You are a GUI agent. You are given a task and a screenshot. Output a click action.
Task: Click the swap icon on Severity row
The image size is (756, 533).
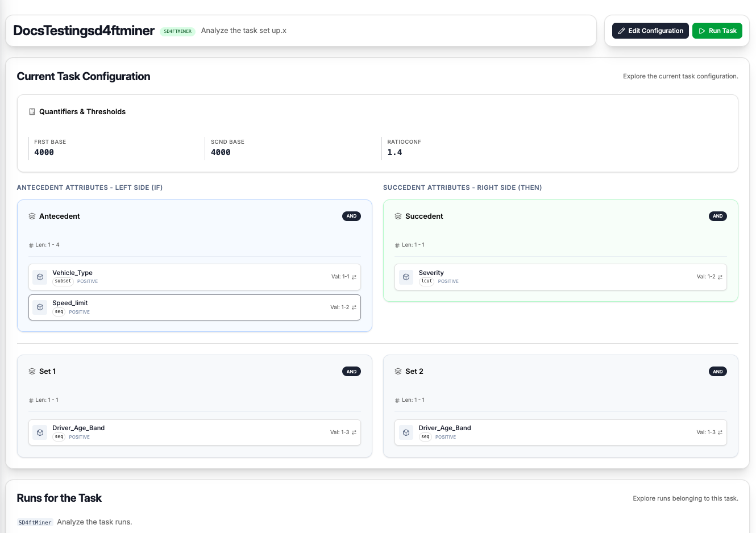pyautogui.click(x=720, y=277)
